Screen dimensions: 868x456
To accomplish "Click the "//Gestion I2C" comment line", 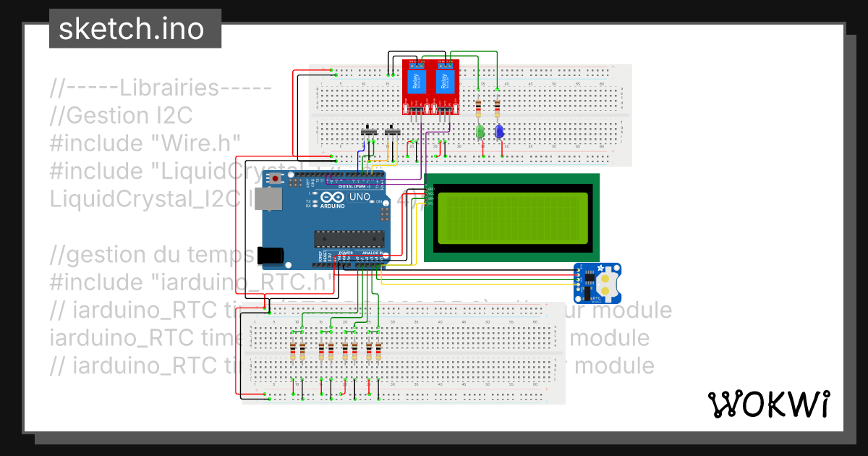I will [122, 116].
